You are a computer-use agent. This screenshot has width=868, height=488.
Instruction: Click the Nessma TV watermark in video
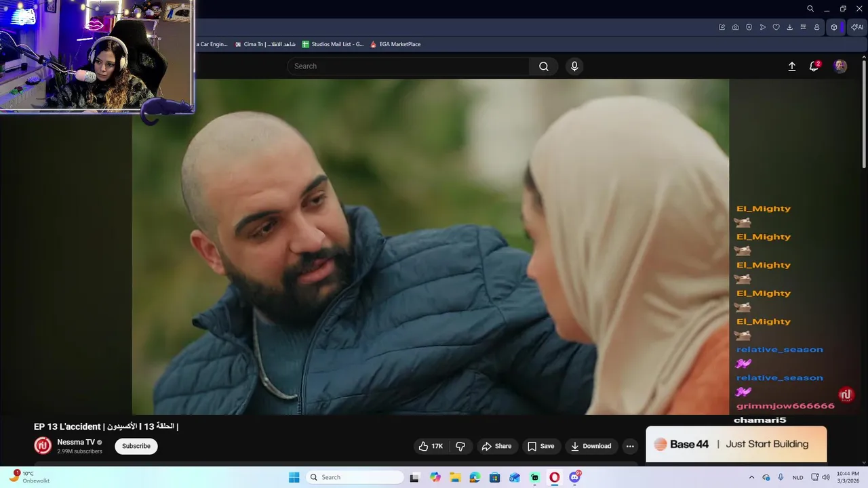(846, 394)
